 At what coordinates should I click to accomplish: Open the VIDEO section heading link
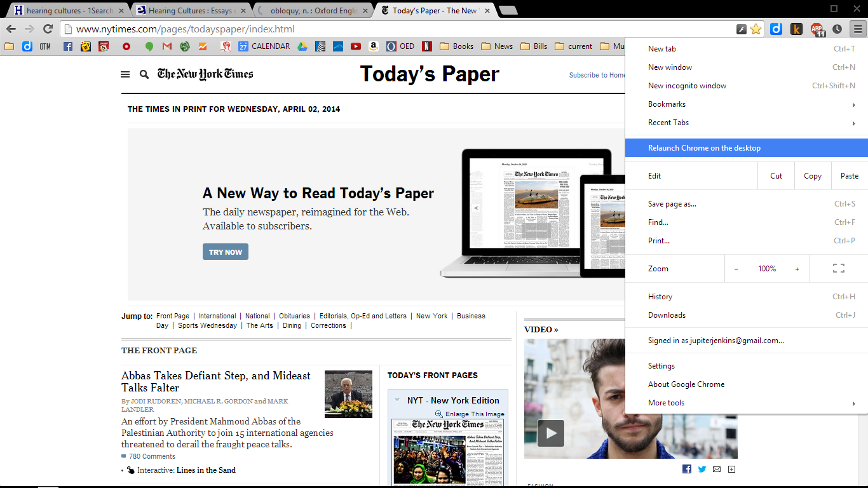coord(541,329)
